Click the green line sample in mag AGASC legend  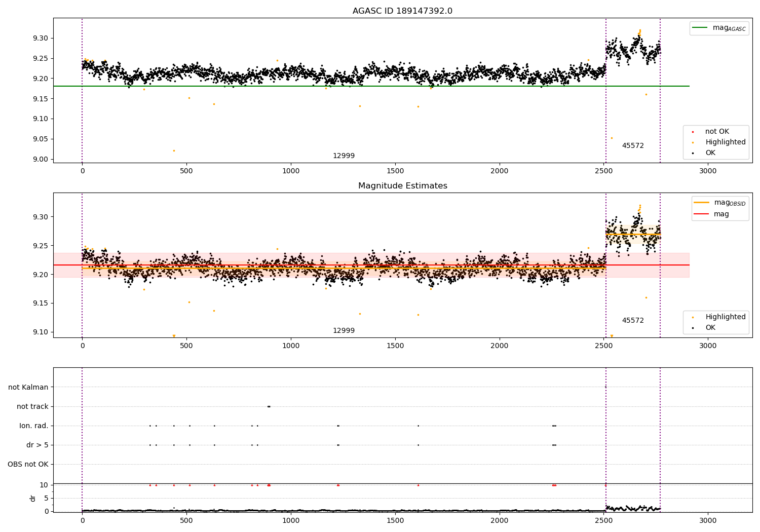click(x=700, y=28)
